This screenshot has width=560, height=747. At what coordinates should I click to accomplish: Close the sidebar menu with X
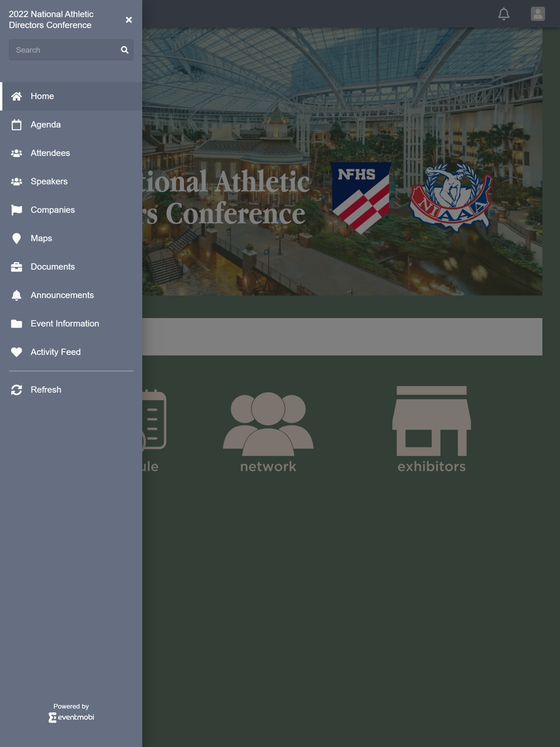tap(129, 20)
